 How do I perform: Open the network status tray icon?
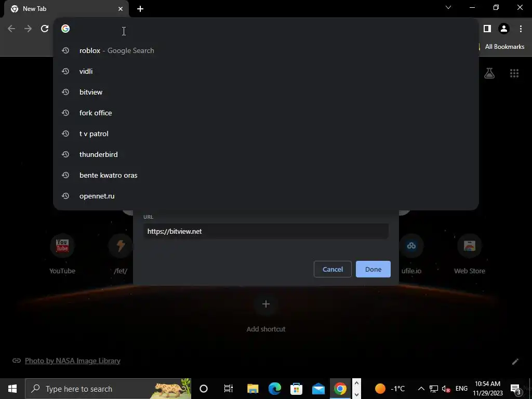click(434, 389)
